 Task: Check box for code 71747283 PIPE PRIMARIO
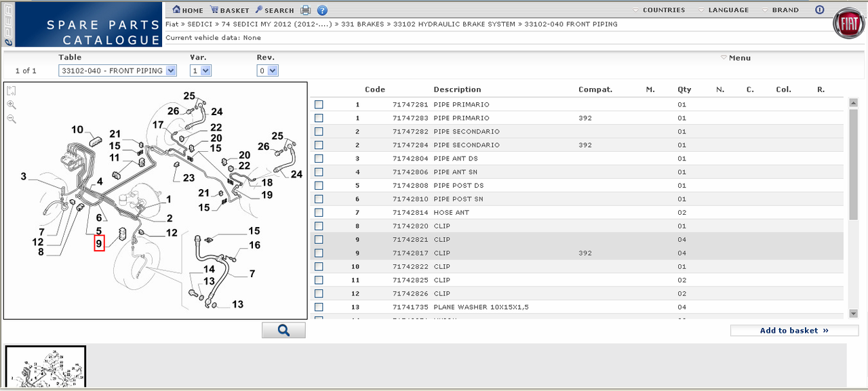click(x=319, y=118)
